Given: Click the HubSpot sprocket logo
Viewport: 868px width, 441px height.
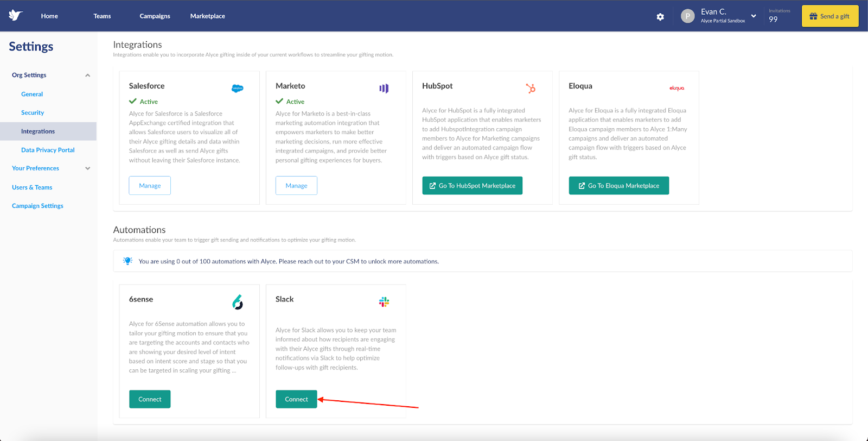Looking at the screenshot, I should click(531, 88).
